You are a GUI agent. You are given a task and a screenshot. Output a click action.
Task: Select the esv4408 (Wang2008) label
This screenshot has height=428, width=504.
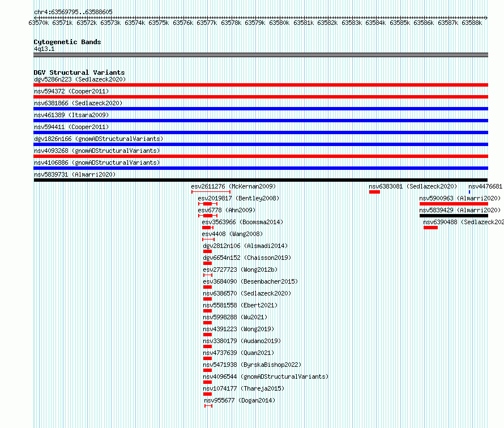pos(232,234)
